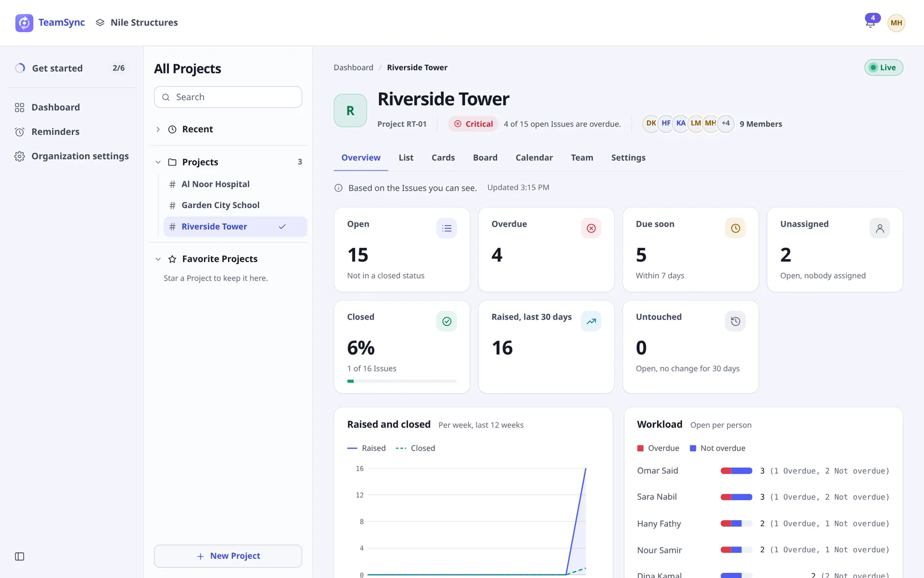Click the Dashboard breadcrumb link
Viewport: 924px width, 578px height.
353,68
